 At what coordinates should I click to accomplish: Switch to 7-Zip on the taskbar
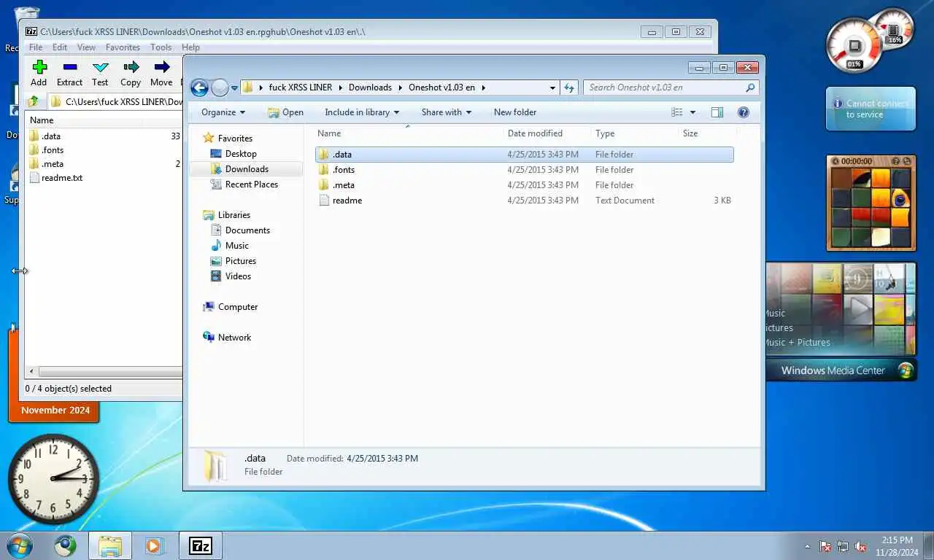pos(201,545)
